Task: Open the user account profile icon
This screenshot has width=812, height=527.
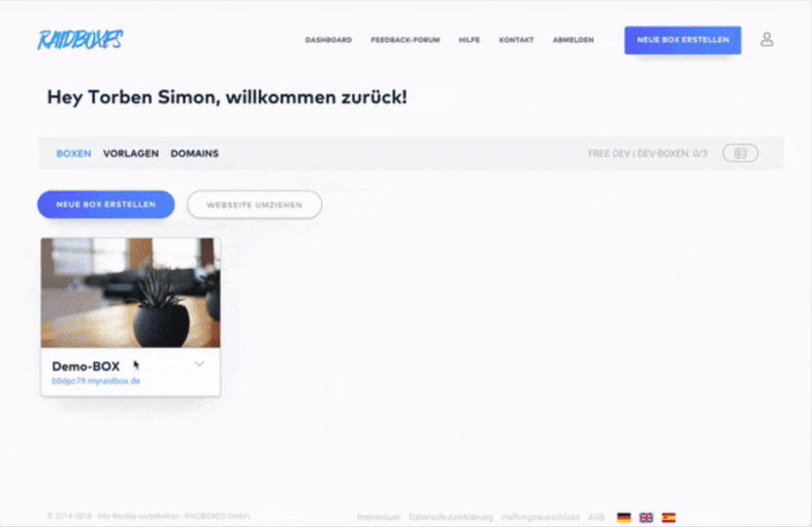Action: point(767,39)
